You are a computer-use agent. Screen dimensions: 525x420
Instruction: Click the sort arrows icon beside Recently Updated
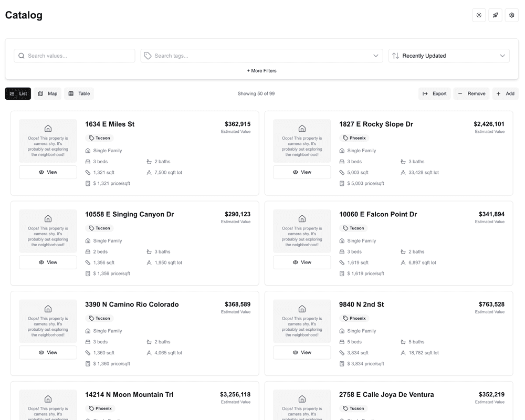396,56
